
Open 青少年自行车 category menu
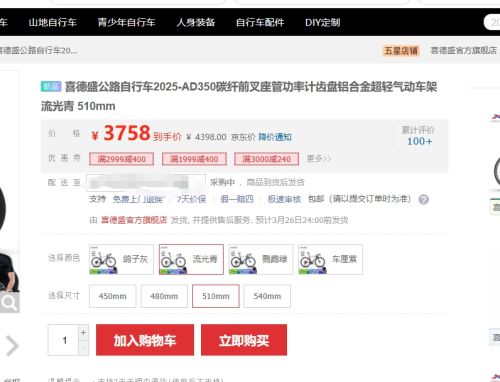(126, 22)
